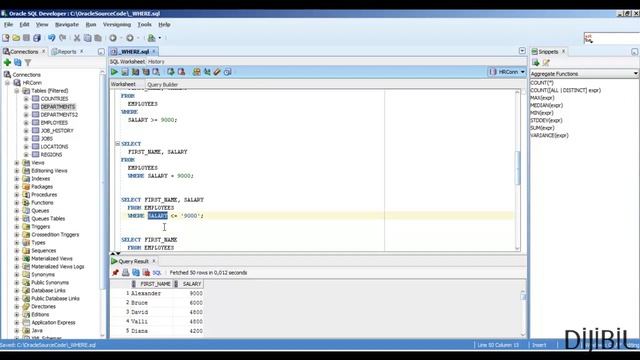Select the LOCATIONS table
640x360 pixels.
[x=55, y=147]
